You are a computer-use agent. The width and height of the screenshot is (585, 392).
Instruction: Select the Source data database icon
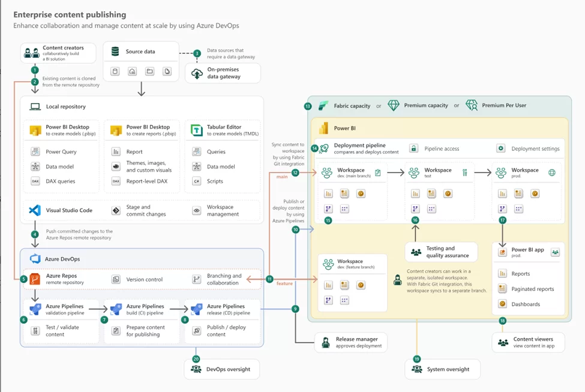tap(115, 52)
